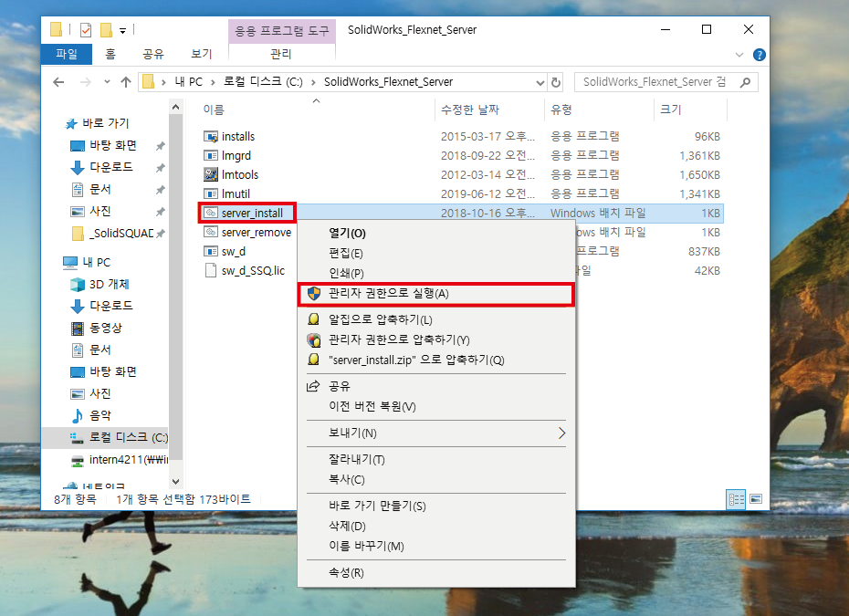Switch to large icons view in status bar

pos(757,499)
